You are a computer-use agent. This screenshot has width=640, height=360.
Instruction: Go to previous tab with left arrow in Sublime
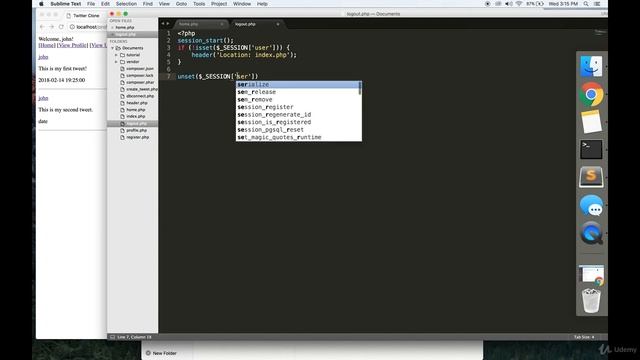(162, 24)
